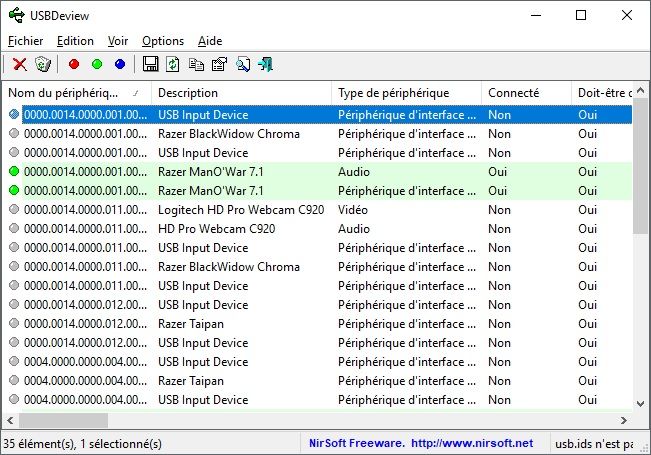The image size is (651, 455).
Task: Select the Logitech HD Pro Webcam C920 description
Action: coord(241,210)
